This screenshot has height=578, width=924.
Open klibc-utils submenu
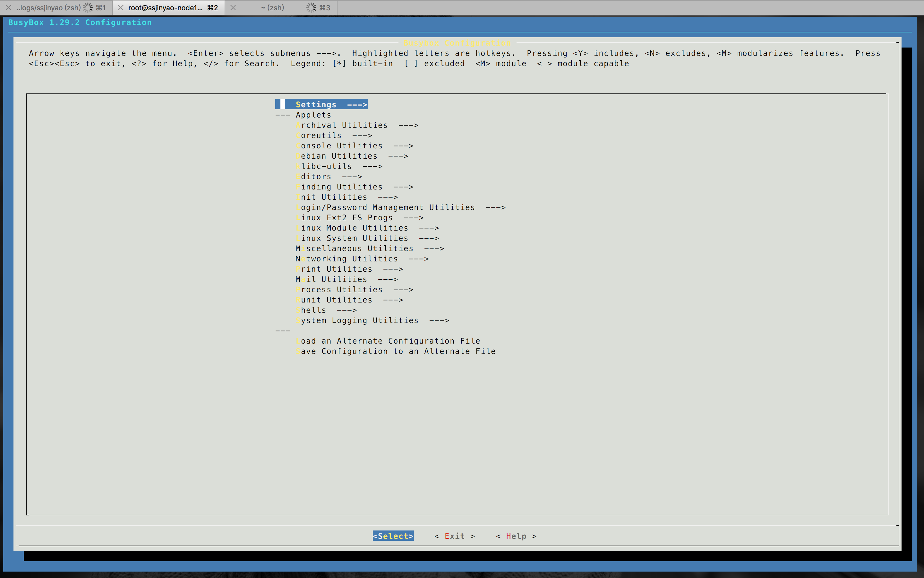339,166
